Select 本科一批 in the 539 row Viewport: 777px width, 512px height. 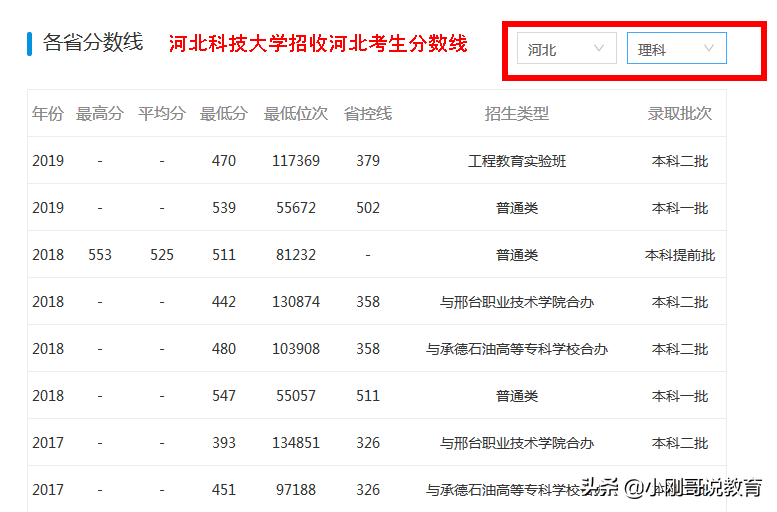[679, 208]
